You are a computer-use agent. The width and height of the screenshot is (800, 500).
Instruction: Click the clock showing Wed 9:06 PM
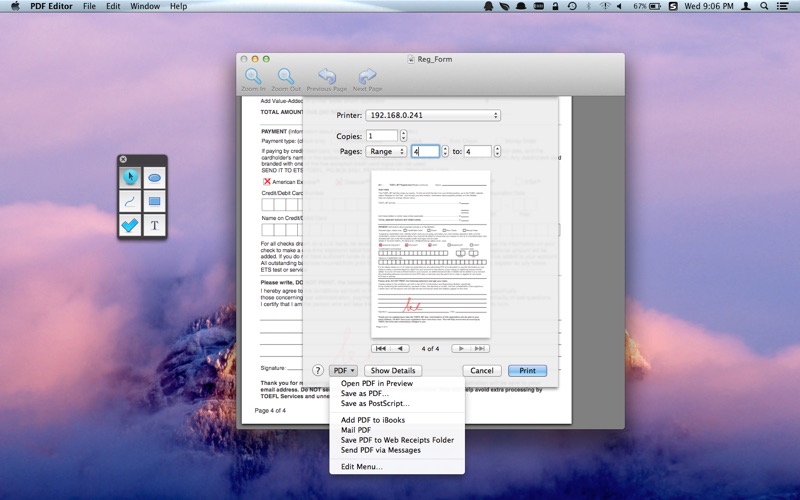(709, 6)
